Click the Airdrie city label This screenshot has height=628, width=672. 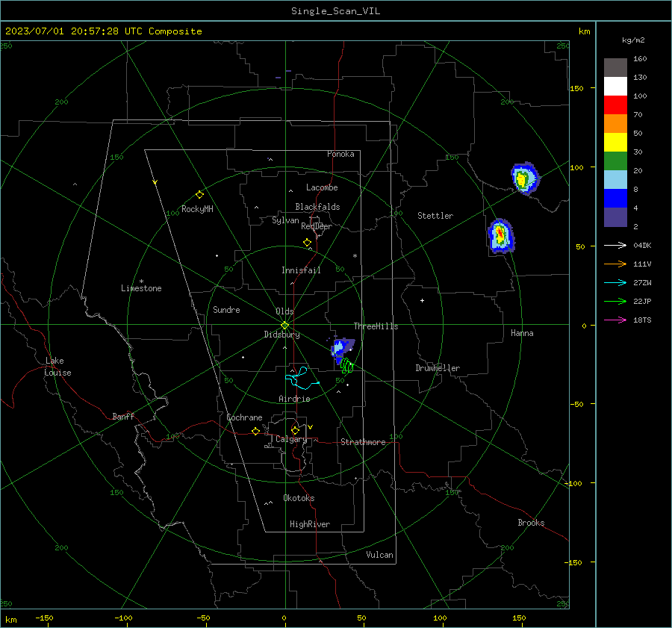(x=294, y=399)
